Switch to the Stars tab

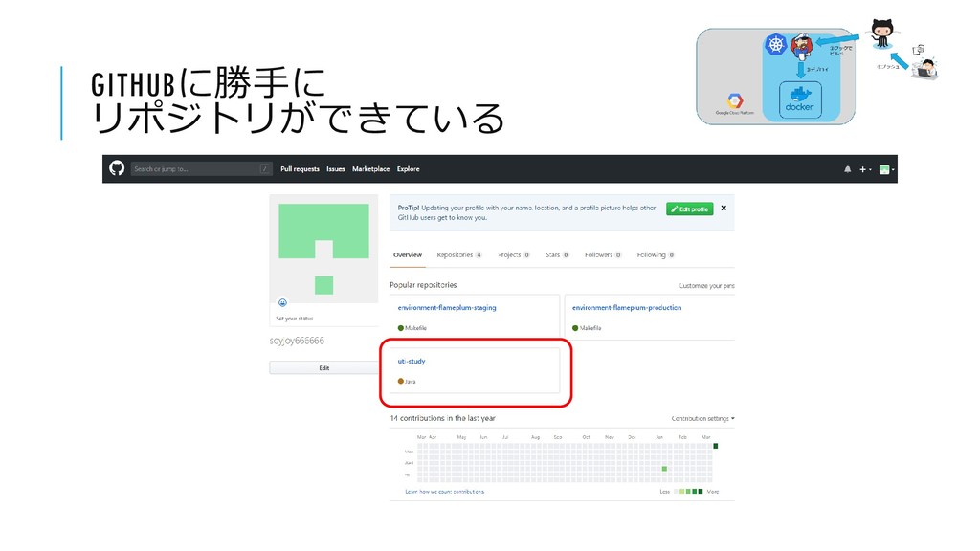click(x=557, y=254)
